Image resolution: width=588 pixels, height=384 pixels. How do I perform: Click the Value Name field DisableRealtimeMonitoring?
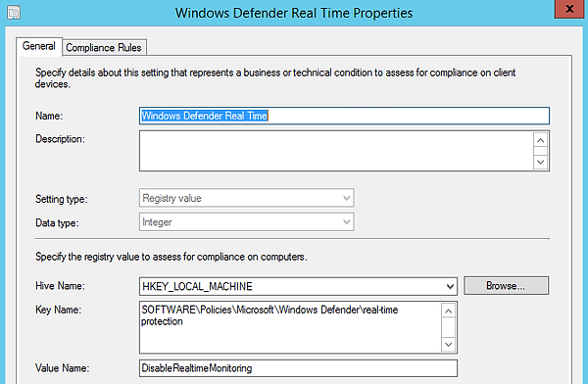298,368
